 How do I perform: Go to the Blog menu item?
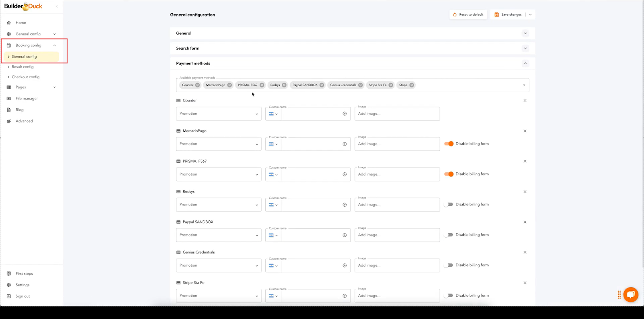point(19,110)
